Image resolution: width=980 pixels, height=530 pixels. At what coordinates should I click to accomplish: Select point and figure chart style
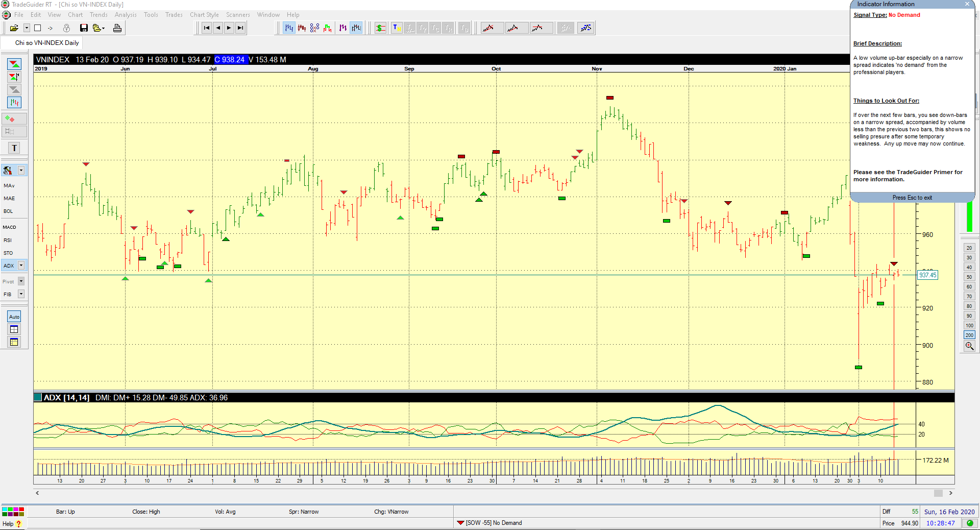click(314, 28)
